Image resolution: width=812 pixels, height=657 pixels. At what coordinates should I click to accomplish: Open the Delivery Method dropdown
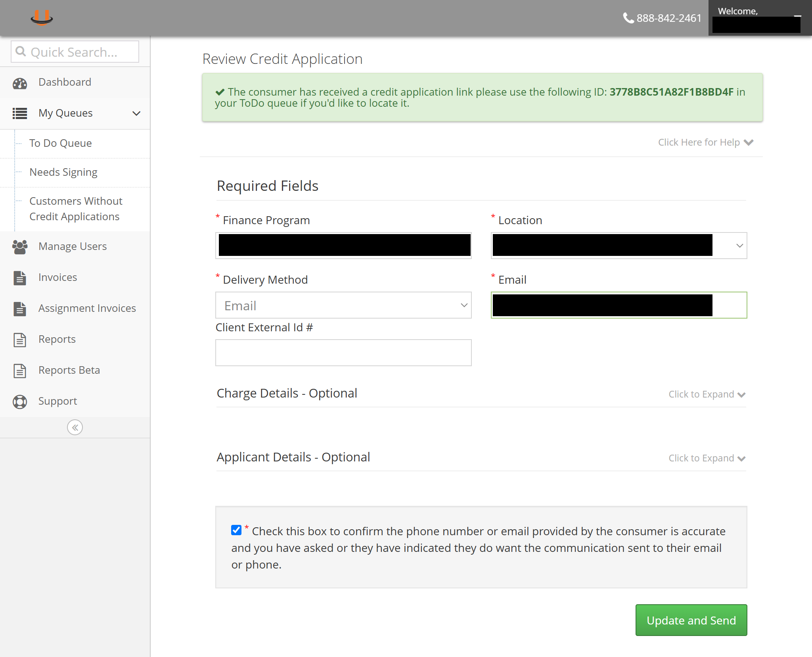click(x=343, y=305)
